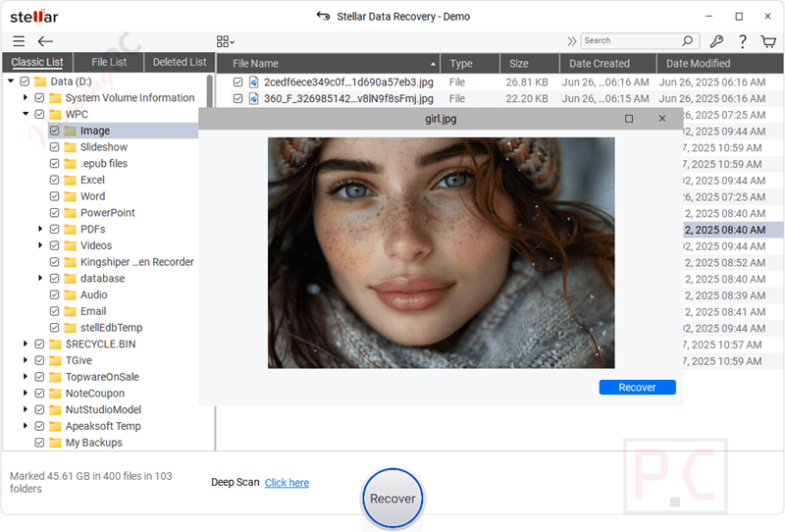
Task: Go back using the left arrow icon
Action: (x=45, y=41)
